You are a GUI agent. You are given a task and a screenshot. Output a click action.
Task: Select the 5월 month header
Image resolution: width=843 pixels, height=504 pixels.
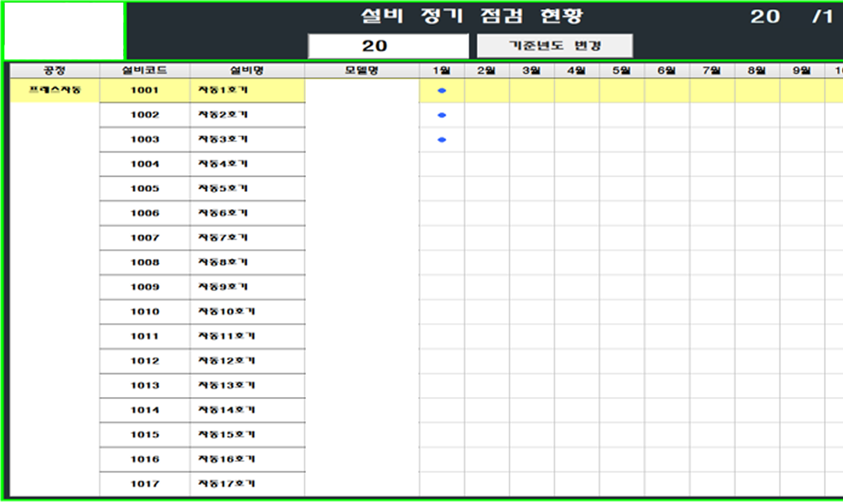[x=620, y=70]
